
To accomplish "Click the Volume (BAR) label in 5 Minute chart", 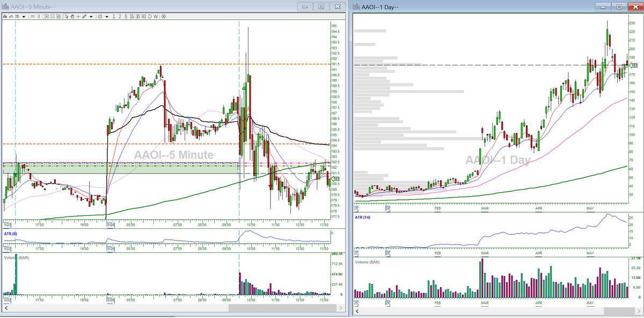I will 16,258.
